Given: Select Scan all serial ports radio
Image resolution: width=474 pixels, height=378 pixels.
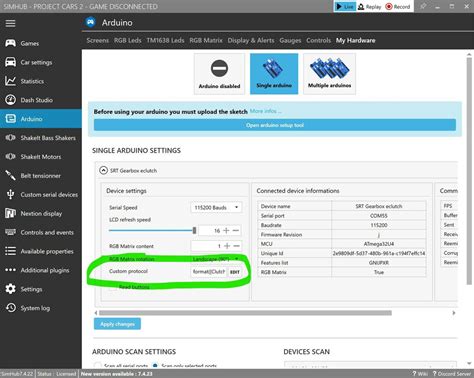Looking at the screenshot, I should (97, 365).
